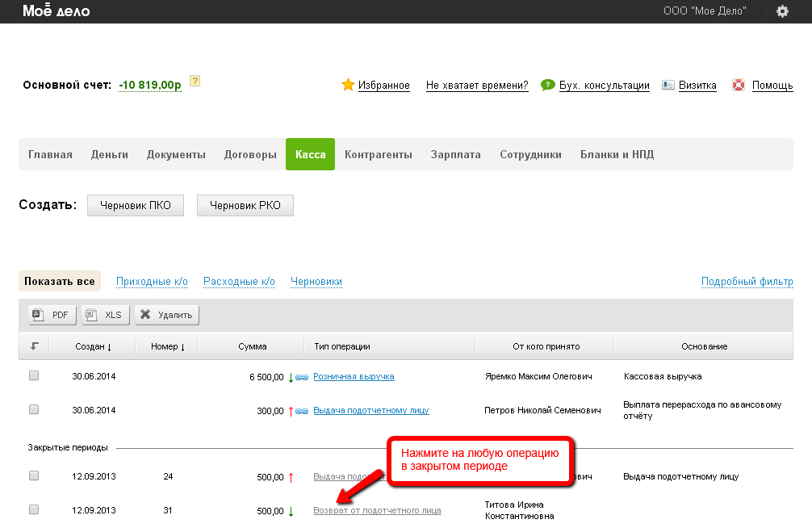Export the list with the XLS button
The image size is (812, 532).
click(105, 315)
